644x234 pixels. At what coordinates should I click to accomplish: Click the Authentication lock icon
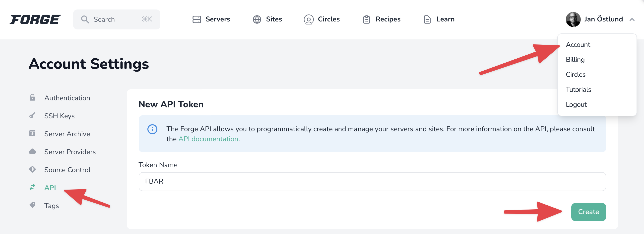pos(32,98)
